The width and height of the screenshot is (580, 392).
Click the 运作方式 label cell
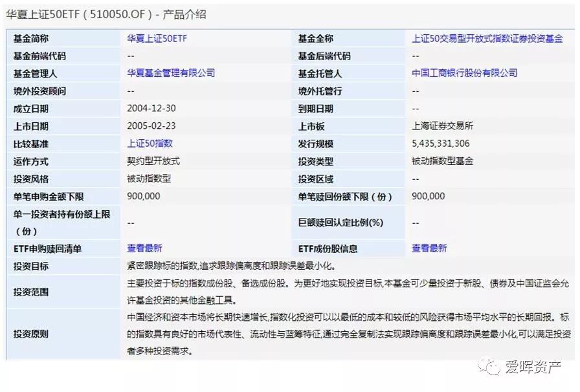click(x=63, y=161)
